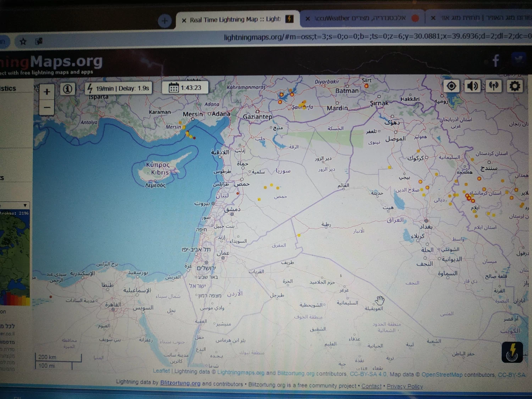
Task: Open the Twitter icon in header
Action: point(518,59)
